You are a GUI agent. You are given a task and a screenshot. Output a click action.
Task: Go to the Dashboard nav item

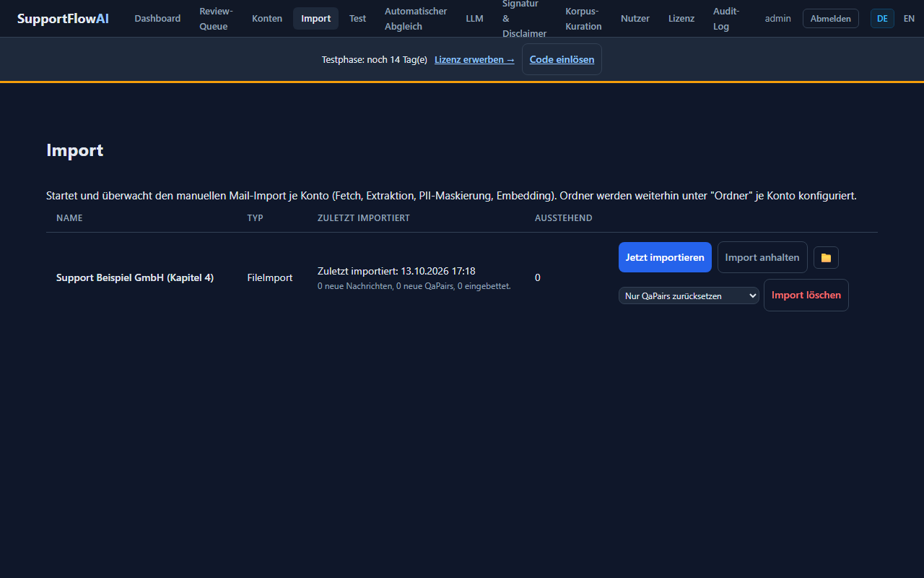click(x=157, y=19)
